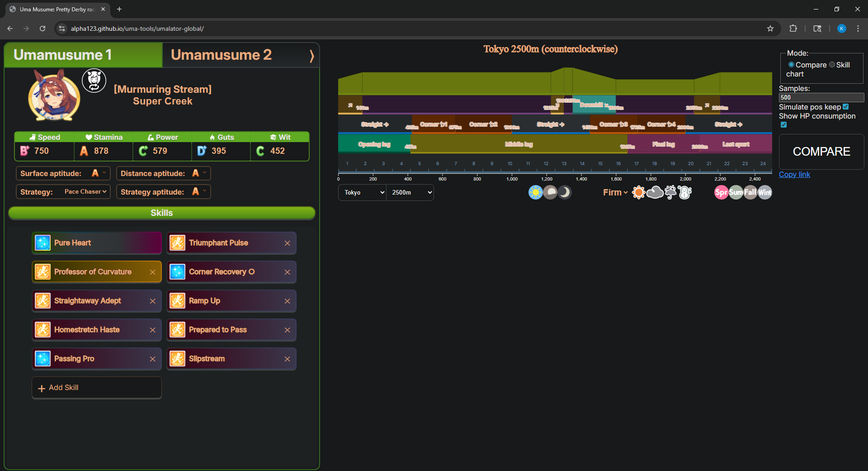Select Compare mode radio button
Viewport: 868px width, 471px height.
[x=791, y=65]
